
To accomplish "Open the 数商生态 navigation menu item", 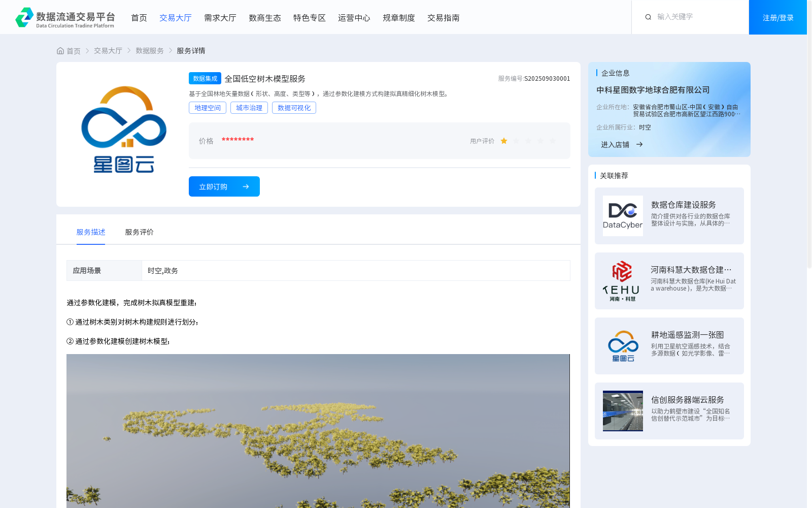I will [265, 18].
